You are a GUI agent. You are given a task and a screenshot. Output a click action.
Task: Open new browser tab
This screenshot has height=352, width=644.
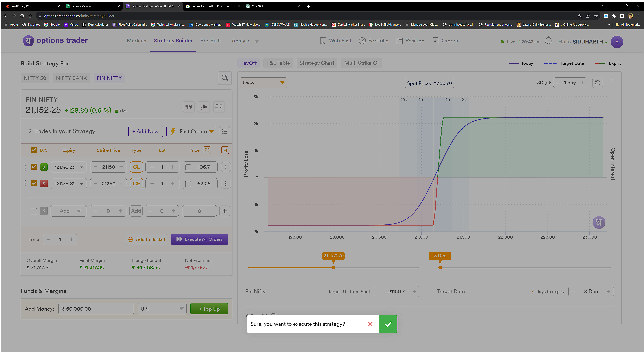pos(309,6)
